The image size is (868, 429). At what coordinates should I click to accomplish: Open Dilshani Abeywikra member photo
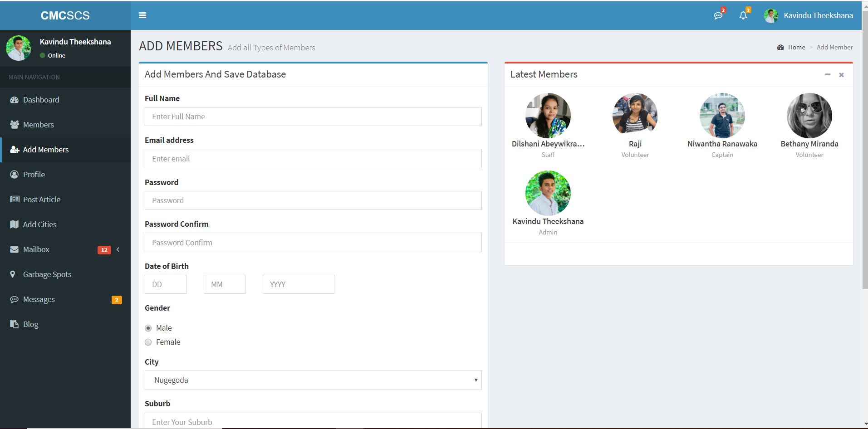548,116
